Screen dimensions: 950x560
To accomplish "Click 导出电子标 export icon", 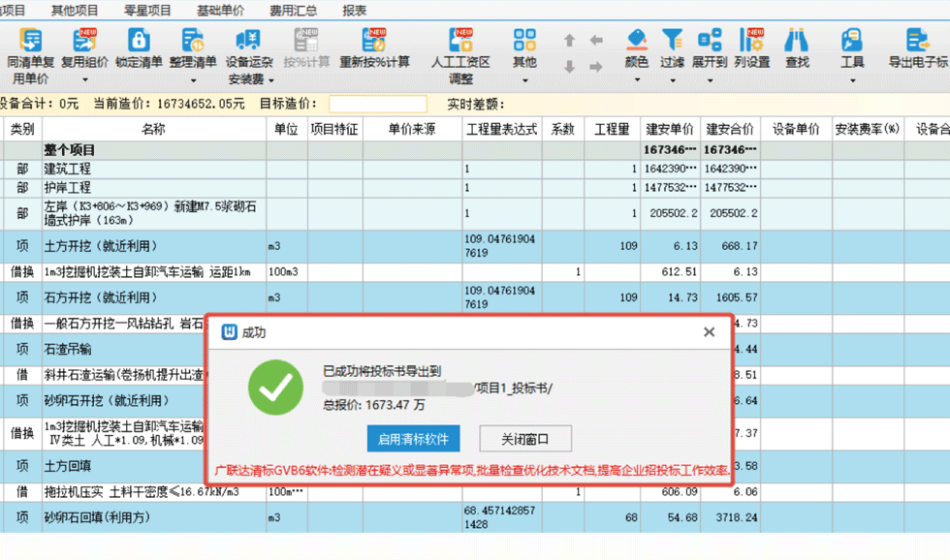I will [917, 41].
